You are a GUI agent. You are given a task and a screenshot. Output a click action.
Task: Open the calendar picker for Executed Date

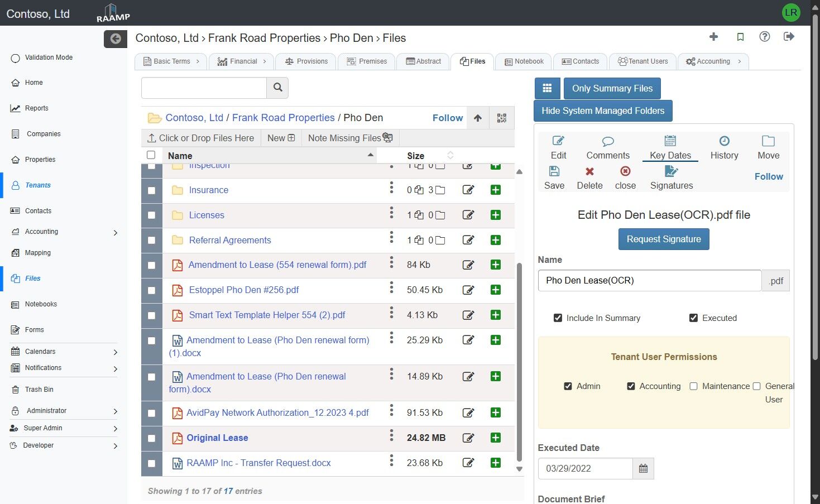pos(643,469)
